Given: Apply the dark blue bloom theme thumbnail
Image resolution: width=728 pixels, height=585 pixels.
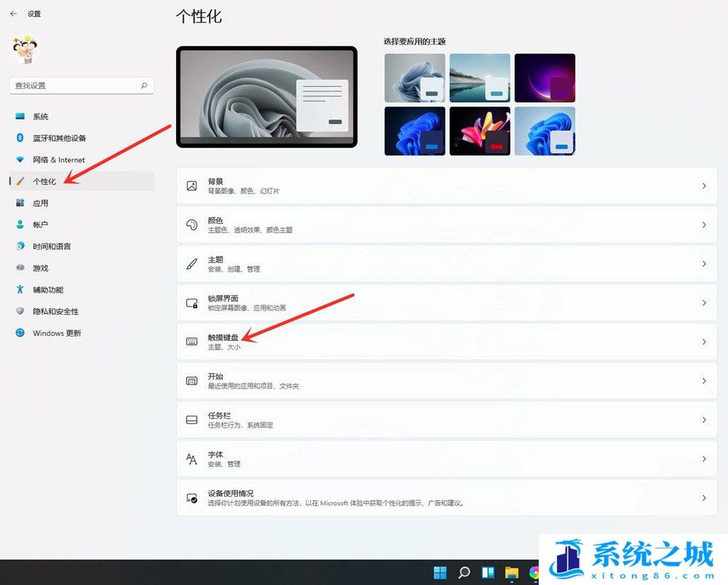Looking at the screenshot, I should click(415, 131).
